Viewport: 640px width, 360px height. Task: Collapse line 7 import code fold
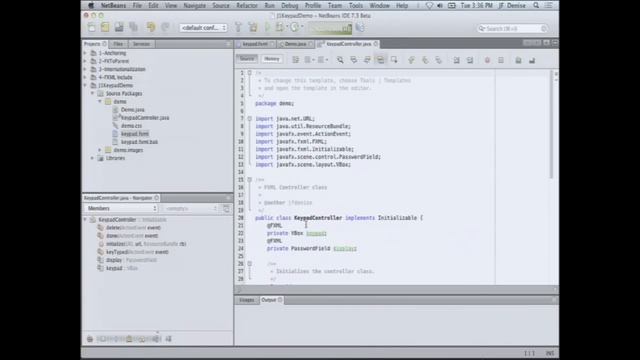[x=249, y=119]
